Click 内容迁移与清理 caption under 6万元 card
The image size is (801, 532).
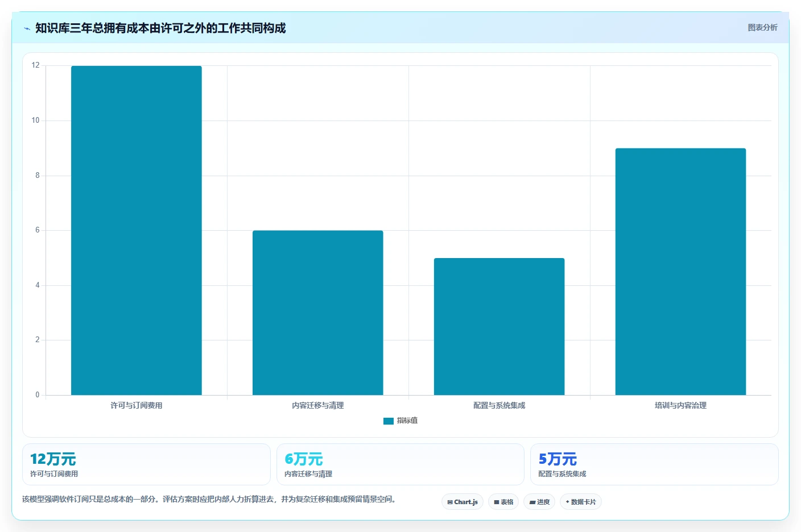coord(308,474)
